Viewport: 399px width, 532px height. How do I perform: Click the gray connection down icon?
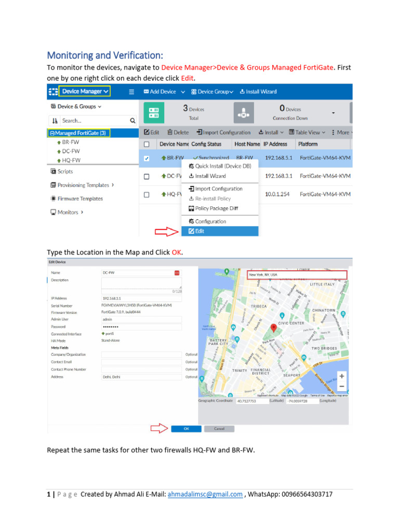coord(244,113)
